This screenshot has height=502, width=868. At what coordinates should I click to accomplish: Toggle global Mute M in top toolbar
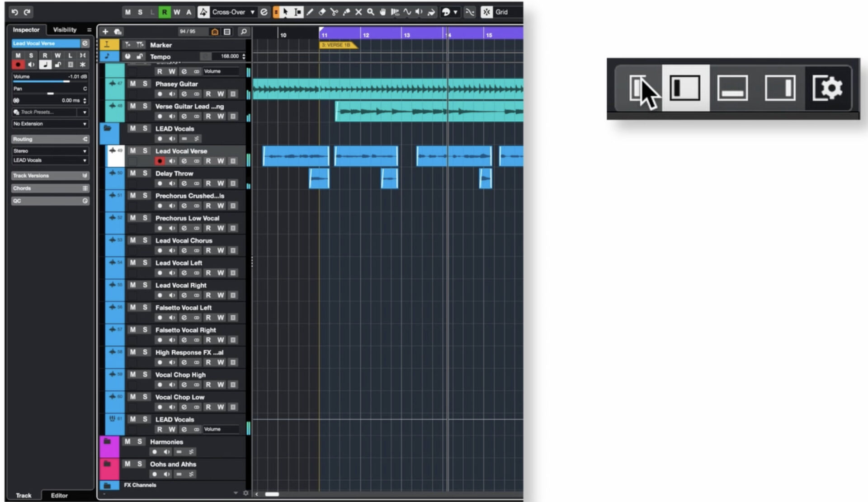(x=128, y=12)
